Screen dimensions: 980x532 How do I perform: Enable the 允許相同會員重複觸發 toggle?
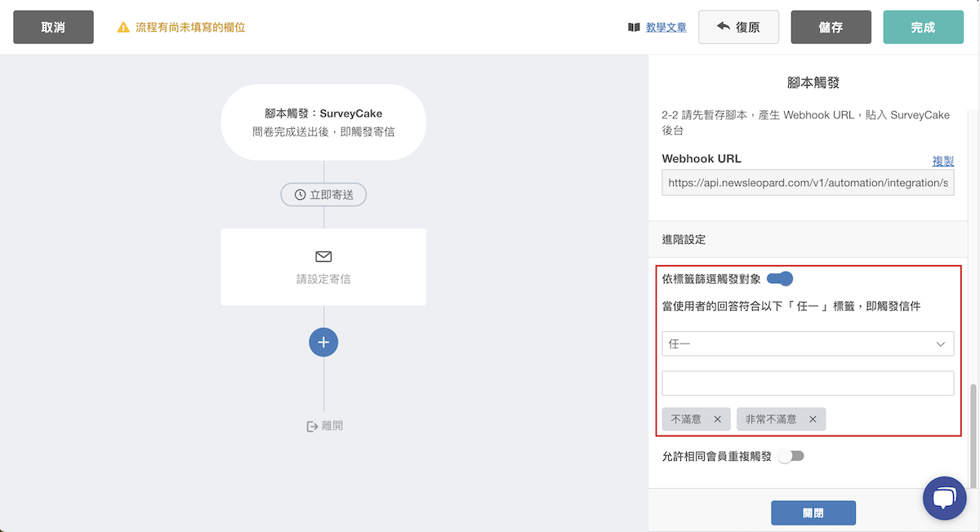(791, 456)
